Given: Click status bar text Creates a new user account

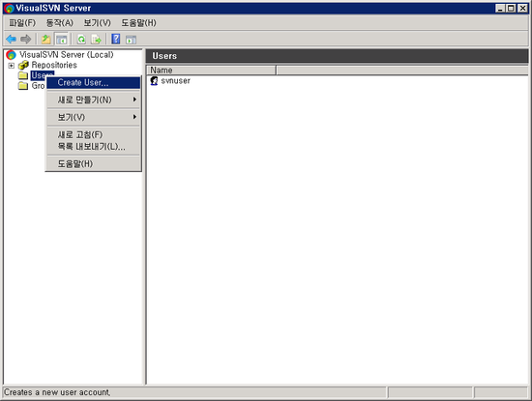Looking at the screenshot, I should point(57,392).
